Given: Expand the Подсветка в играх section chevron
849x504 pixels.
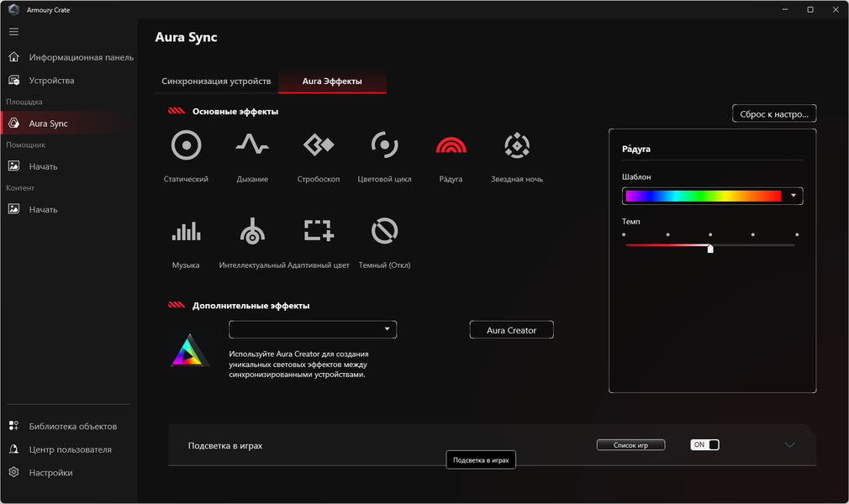Looking at the screenshot, I should click(x=790, y=445).
